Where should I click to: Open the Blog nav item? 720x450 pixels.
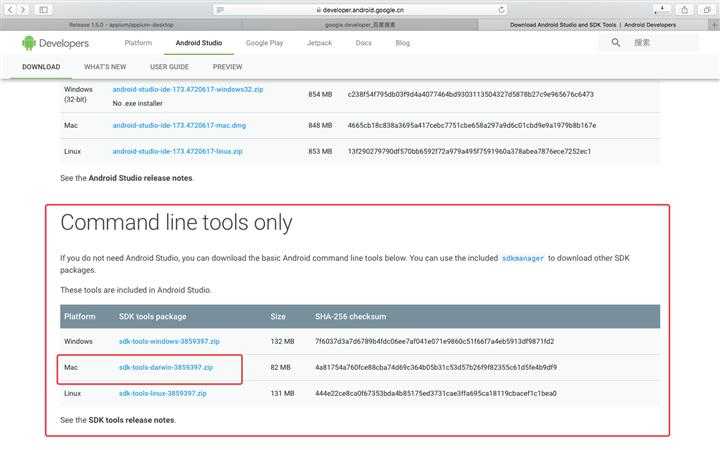403,43
